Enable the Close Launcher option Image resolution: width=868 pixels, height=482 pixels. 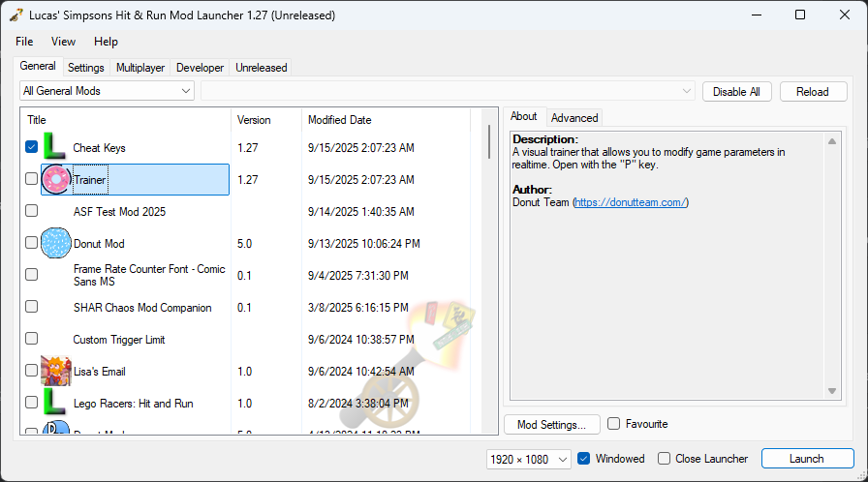tap(664, 459)
